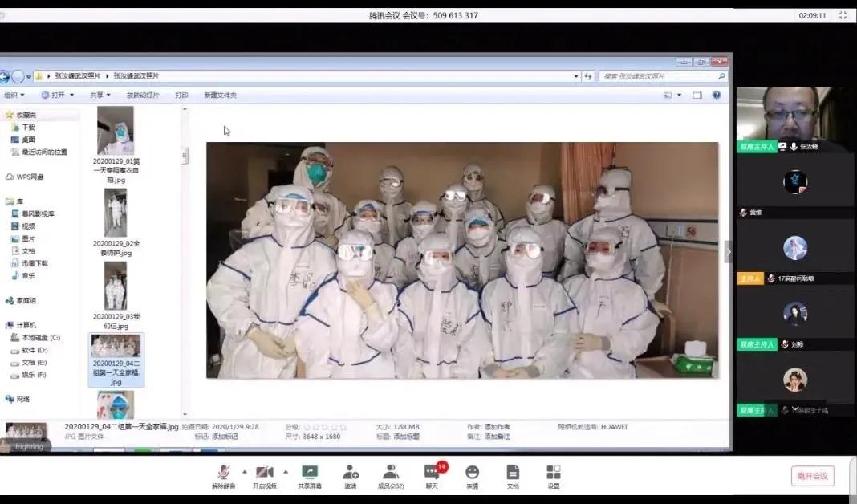Open the Organize (组织) menu in Explorer
Screen dimensions: 857x504
click(14, 95)
